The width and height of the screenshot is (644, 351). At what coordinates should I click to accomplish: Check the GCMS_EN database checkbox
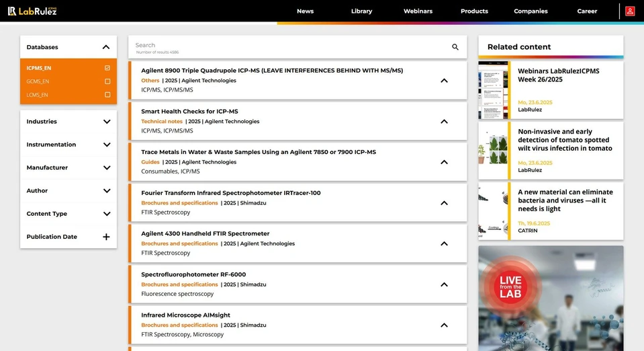[107, 81]
